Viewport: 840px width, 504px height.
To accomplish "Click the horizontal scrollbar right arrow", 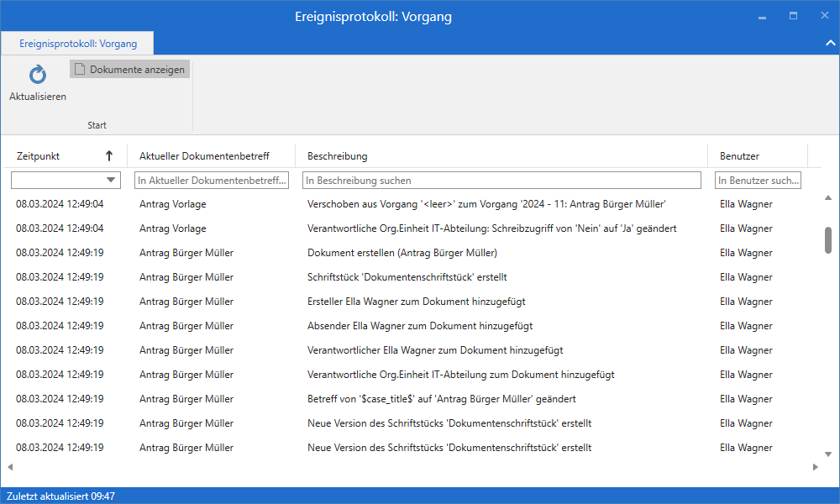I will tap(816, 467).
